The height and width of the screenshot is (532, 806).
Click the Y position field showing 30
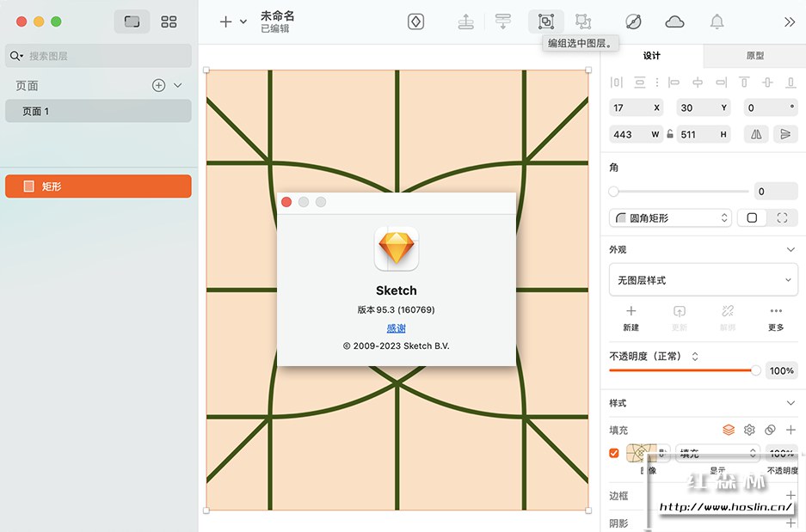(703, 107)
